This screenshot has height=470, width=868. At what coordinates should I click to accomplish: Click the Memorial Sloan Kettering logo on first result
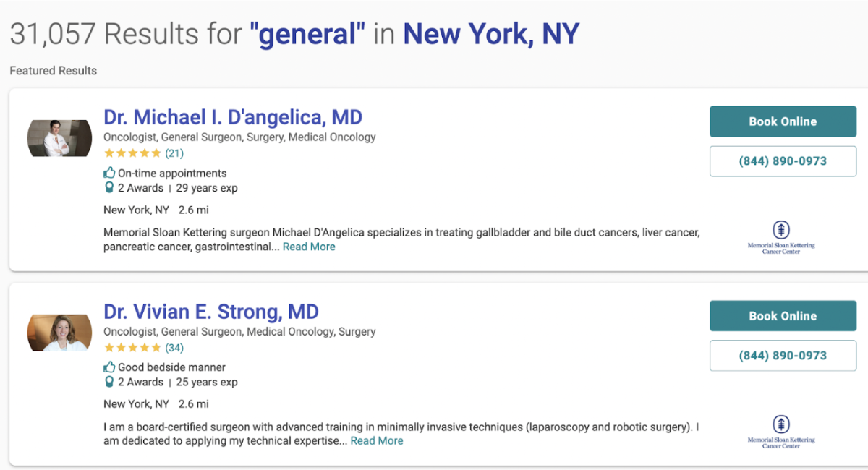click(781, 235)
